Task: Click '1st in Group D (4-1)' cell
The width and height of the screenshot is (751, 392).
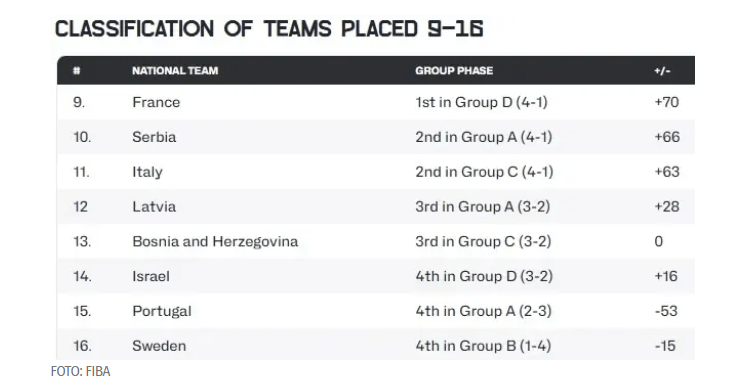Action: [481, 102]
